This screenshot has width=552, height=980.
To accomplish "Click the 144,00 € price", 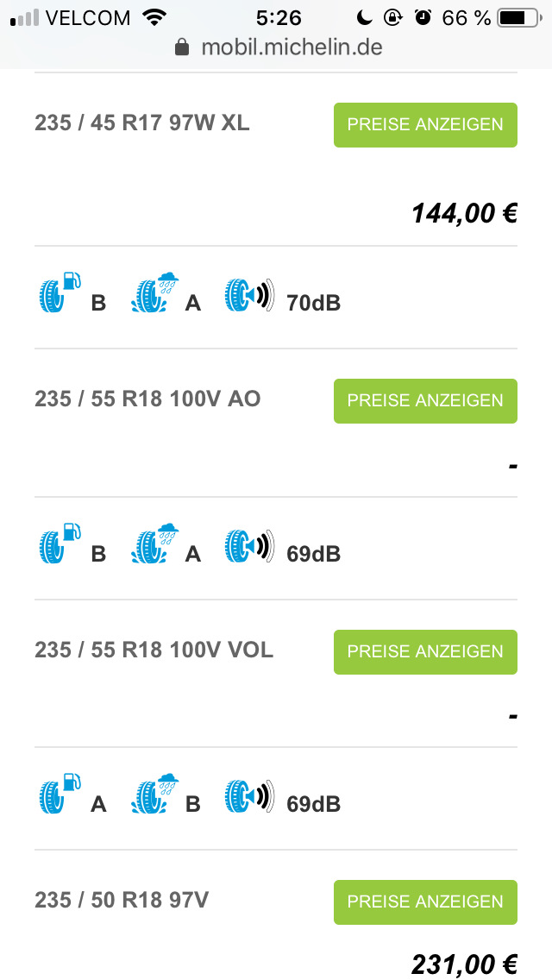I will pyautogui.click(x=464, y=213).
